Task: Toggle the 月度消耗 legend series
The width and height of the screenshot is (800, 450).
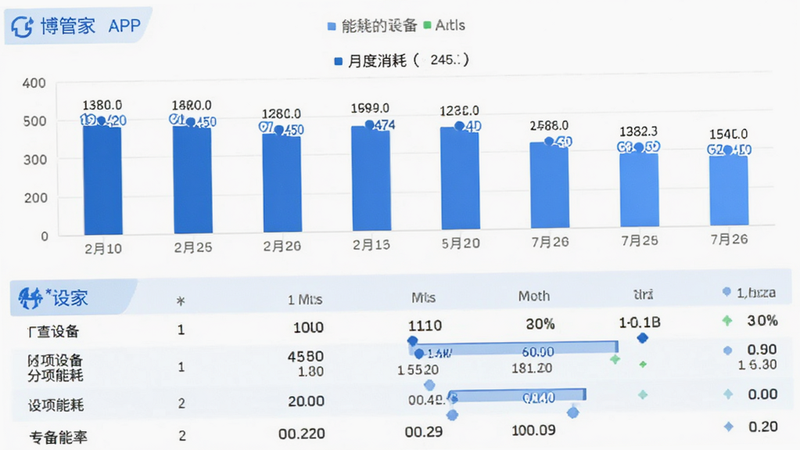Action: click(x=402, y=61)
